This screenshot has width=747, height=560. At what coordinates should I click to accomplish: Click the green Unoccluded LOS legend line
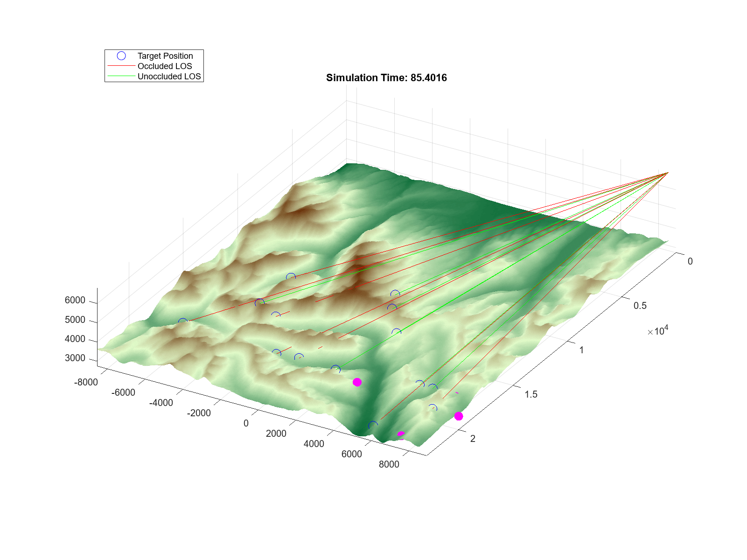coord(121,77)
